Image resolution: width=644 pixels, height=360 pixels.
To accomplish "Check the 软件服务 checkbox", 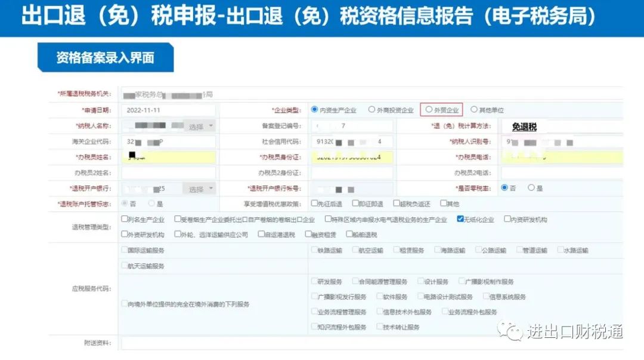I will (379, 296).
